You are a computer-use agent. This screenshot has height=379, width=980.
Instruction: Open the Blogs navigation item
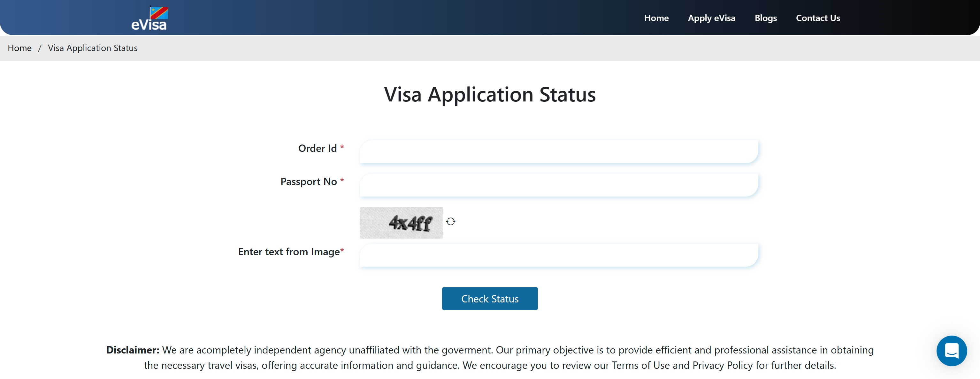[765, 18]
